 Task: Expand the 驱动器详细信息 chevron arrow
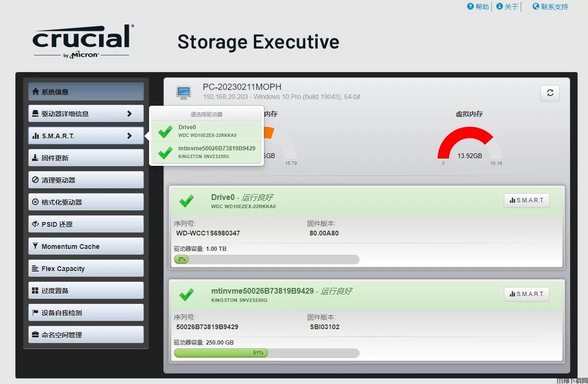pyautogui.click(x=129, y=114)
